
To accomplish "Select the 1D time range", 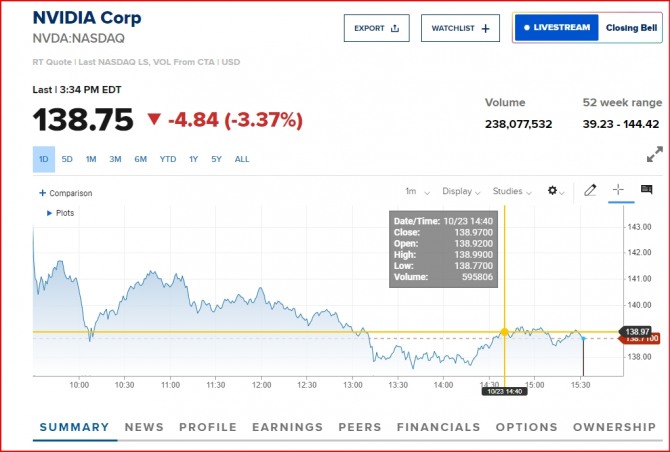I will click(44, 159).
